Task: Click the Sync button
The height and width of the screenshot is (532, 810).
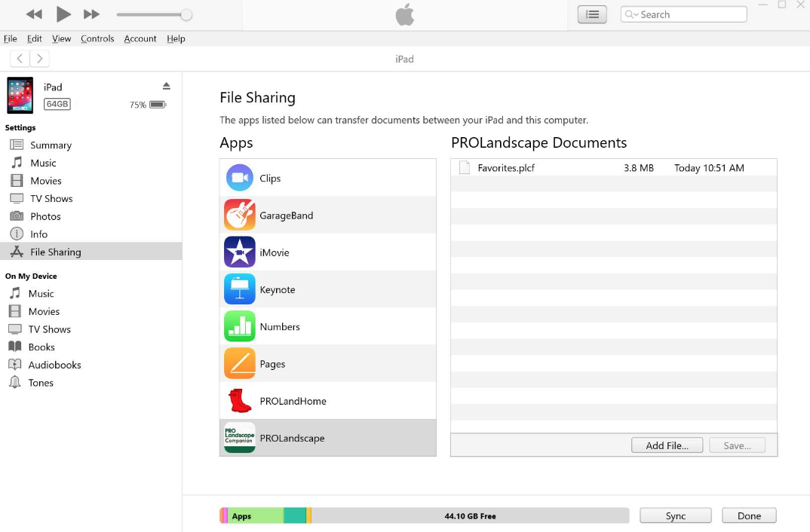Action: [x=675, y=515]
